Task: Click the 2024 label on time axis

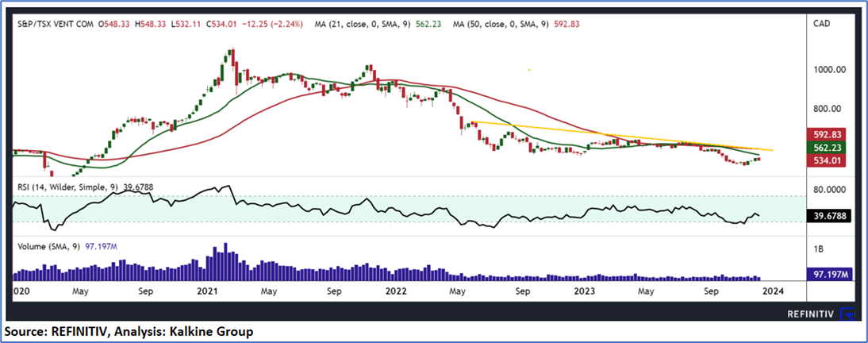Action: pyautogui.click(x=774, y=291)
